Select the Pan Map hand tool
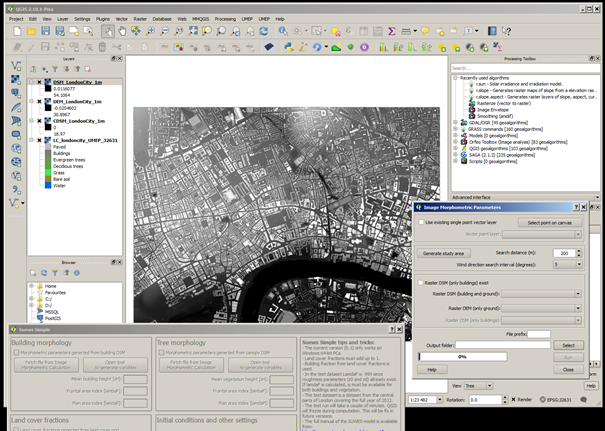Image resolution: width=605 pixels, height=431 pixels. coord(122,31)
